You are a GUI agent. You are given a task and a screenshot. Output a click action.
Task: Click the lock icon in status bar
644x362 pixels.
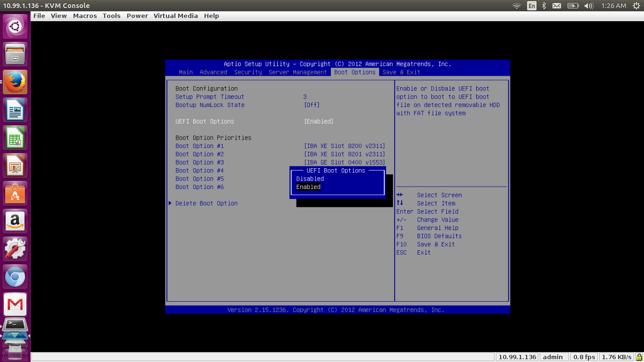pyautogui.click(x=639, y=357)
